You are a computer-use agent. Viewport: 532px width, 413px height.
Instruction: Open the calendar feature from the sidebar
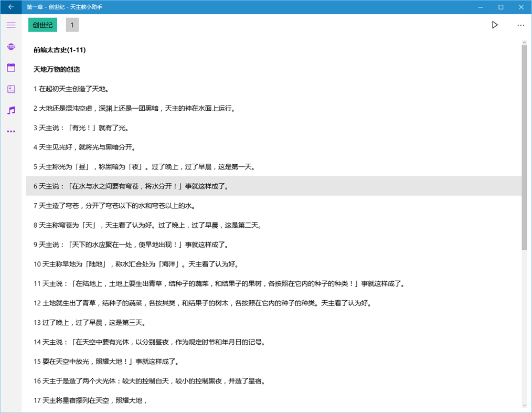coord(10,68)
